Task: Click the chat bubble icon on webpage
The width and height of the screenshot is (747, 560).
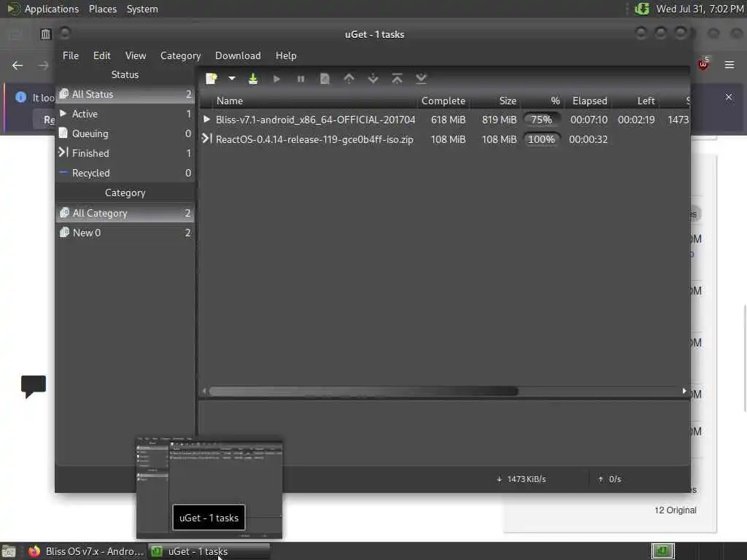Action: [x=34, y=386]
